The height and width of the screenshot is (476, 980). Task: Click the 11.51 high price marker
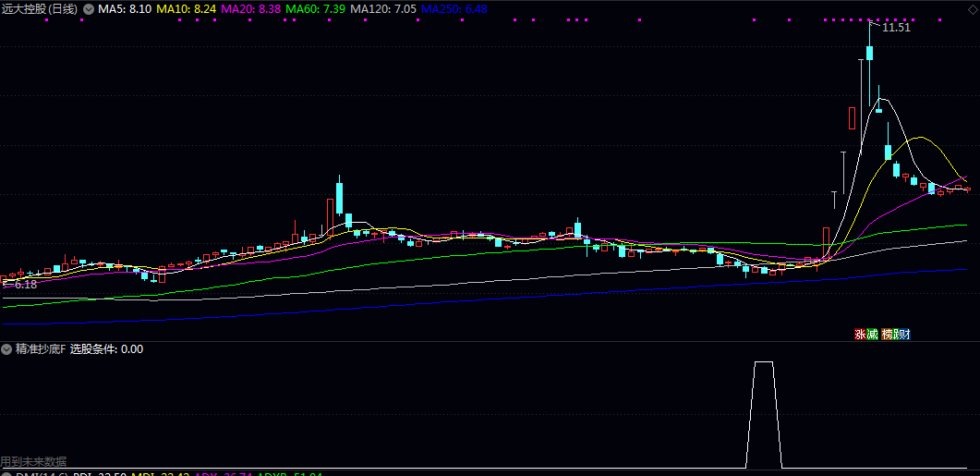896,28
